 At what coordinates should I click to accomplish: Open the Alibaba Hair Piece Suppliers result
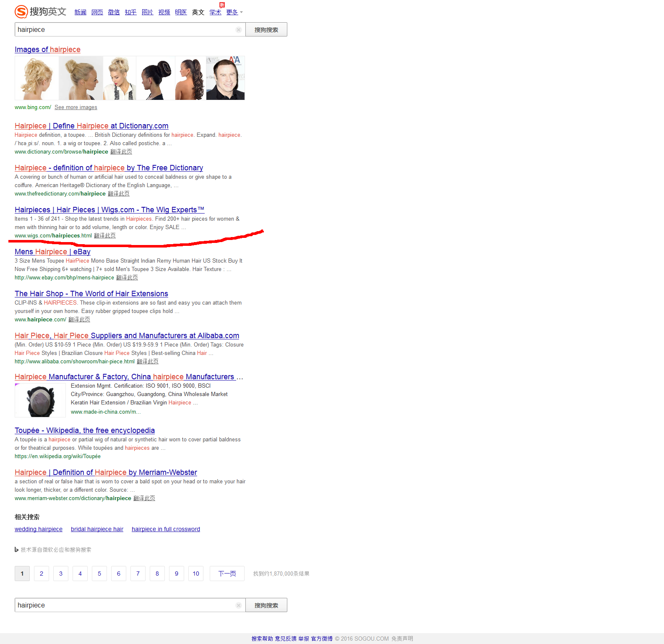pos(127,336)
